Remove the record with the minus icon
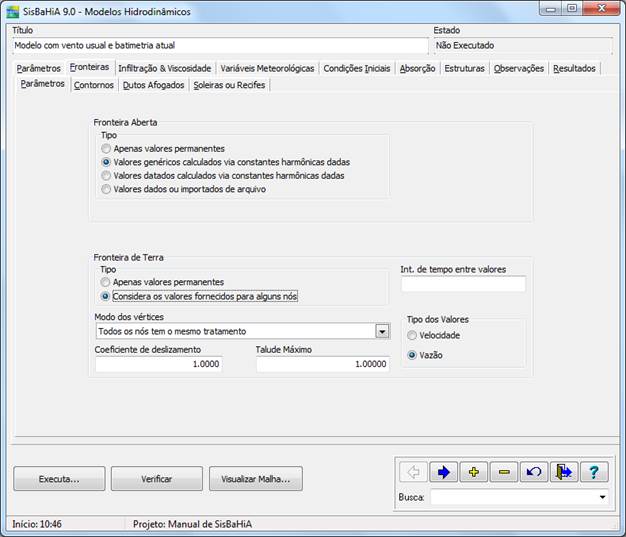626x537 pixels. (504, 472)
